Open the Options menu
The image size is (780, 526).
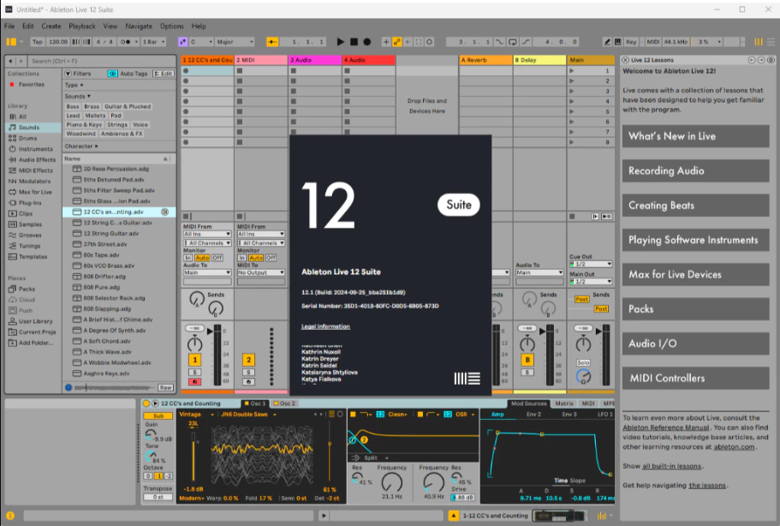click(x=172, y=26)
